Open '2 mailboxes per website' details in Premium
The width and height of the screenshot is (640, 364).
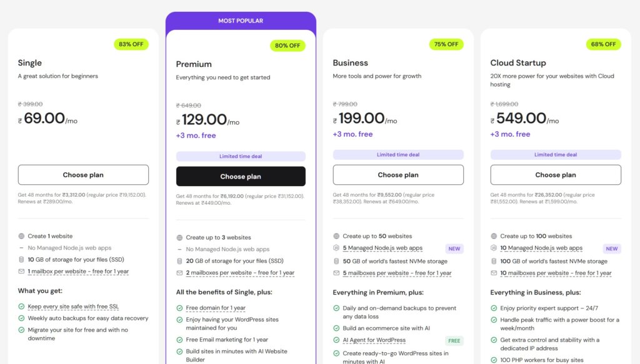(240, 273)
